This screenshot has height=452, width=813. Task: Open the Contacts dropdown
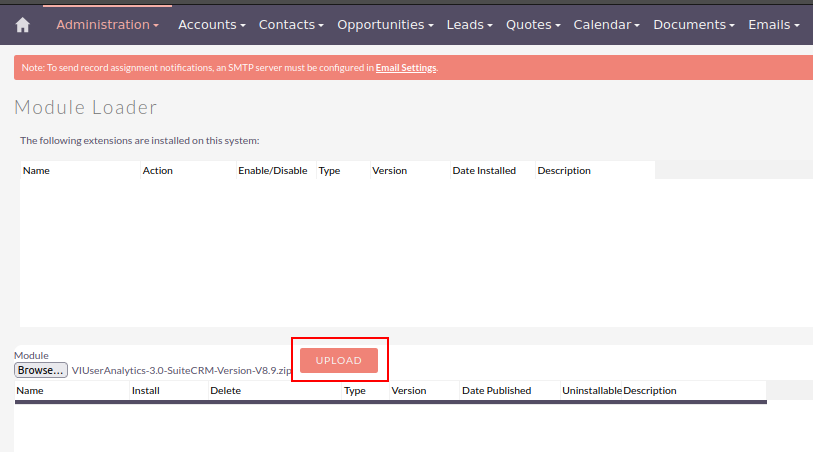291,24
